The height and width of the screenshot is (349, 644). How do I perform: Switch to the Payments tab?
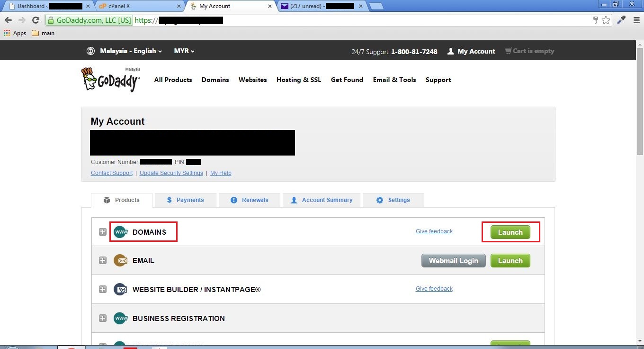point(186,200)
